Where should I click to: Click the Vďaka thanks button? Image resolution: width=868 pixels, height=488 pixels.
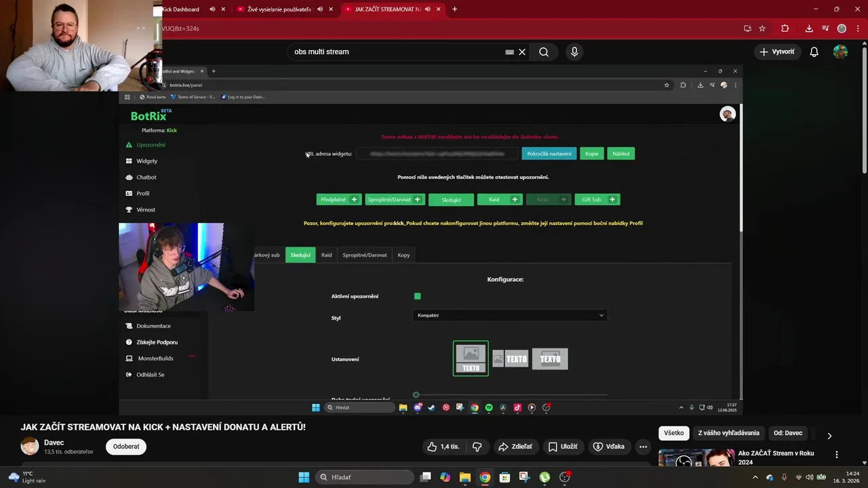(x=609, y=447)
